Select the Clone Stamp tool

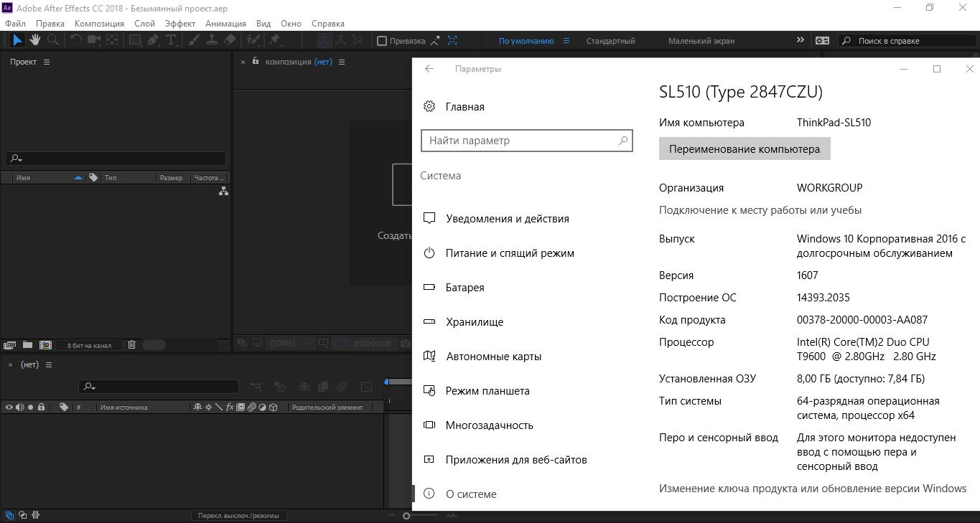pyautogui.click(x=212, y=40)
